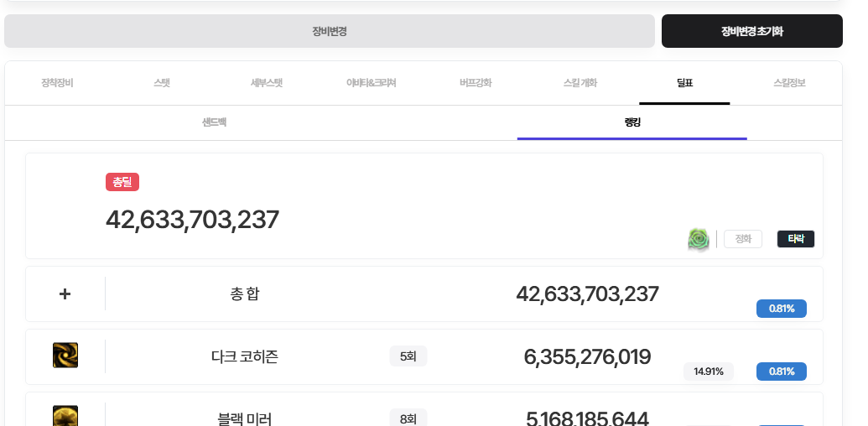Switch to the 스탯 tab
Viewport: 868px width, 426px height.
click(x=162, y=83)
